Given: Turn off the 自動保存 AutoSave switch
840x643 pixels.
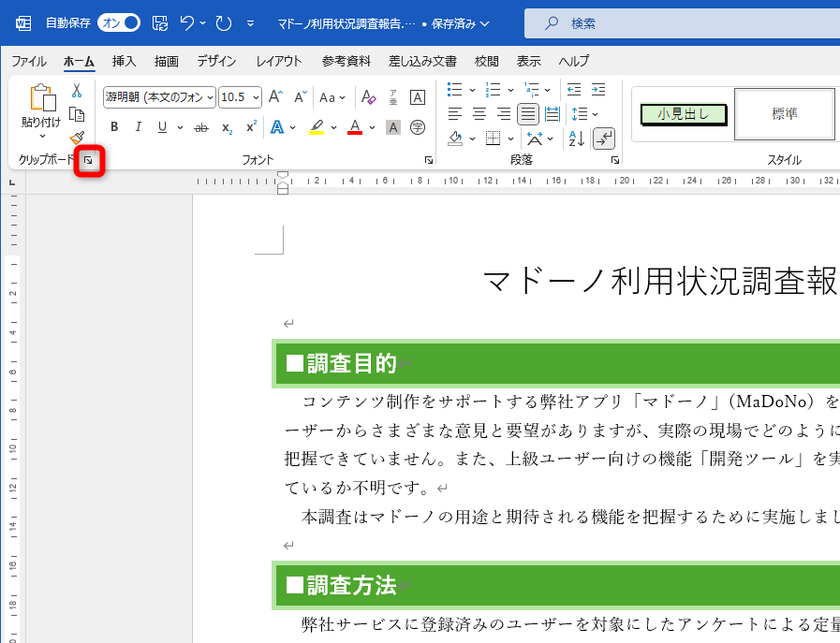Looking at the screenshot, I should 117,22.
